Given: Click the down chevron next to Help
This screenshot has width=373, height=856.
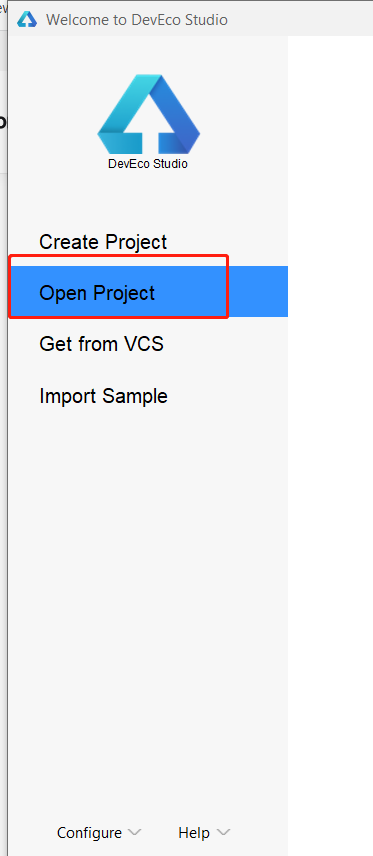Looking at the screenshot, I should [223, 833].
